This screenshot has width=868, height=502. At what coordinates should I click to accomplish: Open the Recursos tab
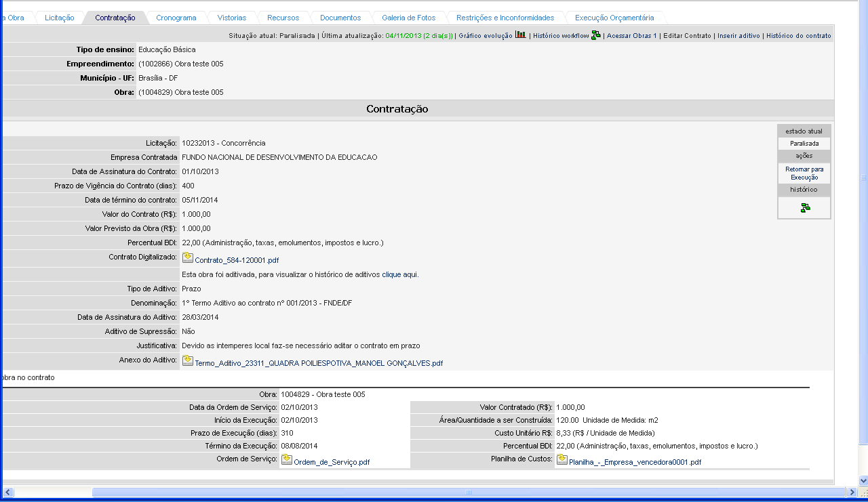283,18
